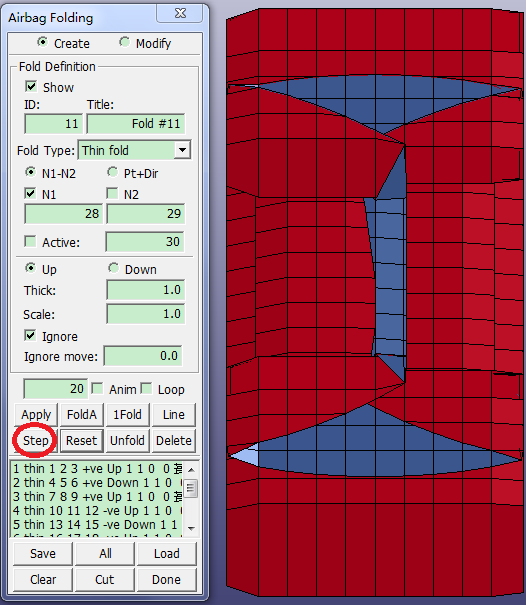
Task: Click the Thick value field
Action: coord(146,290)
